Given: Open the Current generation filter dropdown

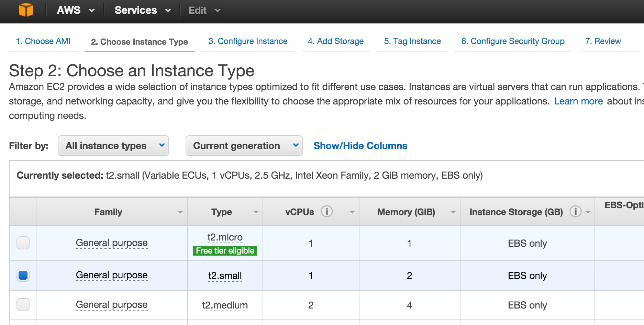Looking at the screenshot, I should pyautogui.click(x=244, y=146).
